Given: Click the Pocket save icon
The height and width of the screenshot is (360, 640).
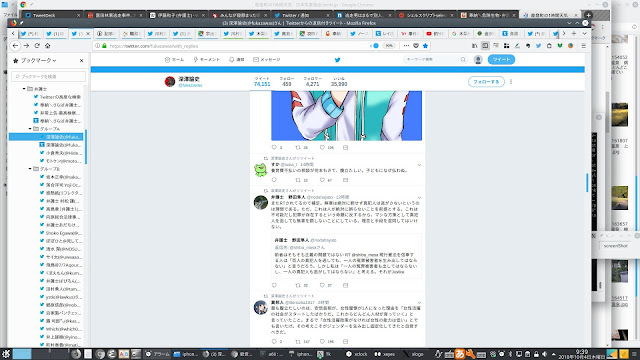Looking at the screenshot, I should pyautogui.click(x=416, y=46).
